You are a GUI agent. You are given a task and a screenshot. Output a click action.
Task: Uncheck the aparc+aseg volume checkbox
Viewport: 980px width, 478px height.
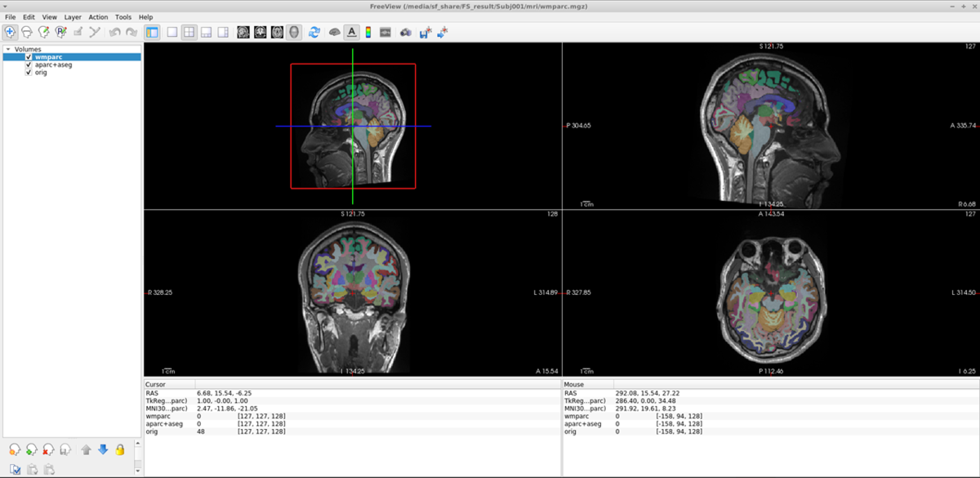click(29, 65)
